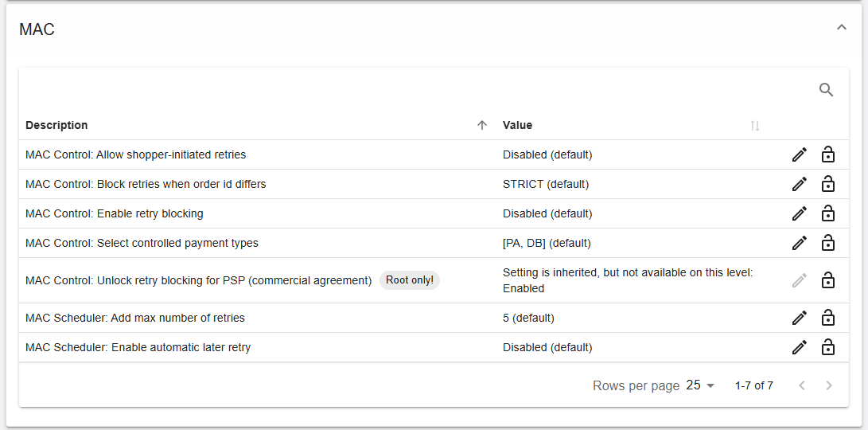Toggle lock for 'Allow shopper-initiated retries'
Screen dimensions: 868x430
tap(828, 154)
